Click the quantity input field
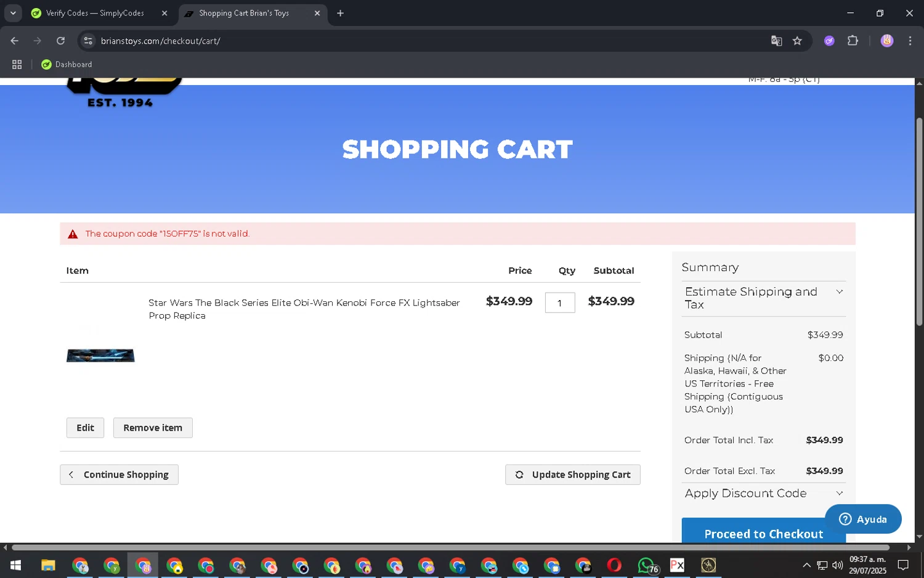 [x=560, y=303]
